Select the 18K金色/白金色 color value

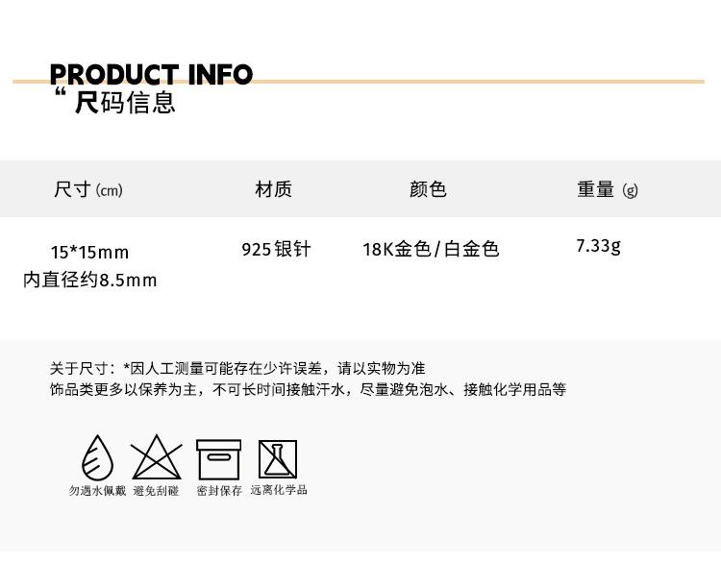pos(431,249)
